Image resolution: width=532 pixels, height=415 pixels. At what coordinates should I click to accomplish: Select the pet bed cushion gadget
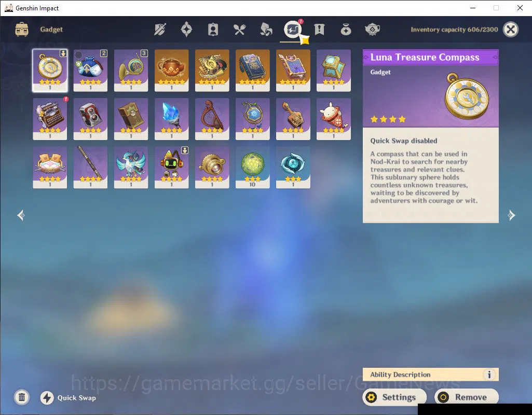[50, 168]
